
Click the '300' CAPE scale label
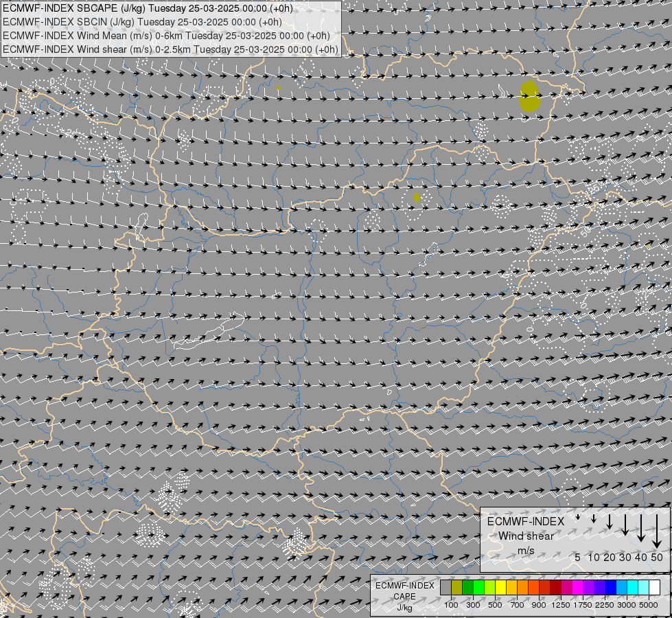click(x=473, y=605)
